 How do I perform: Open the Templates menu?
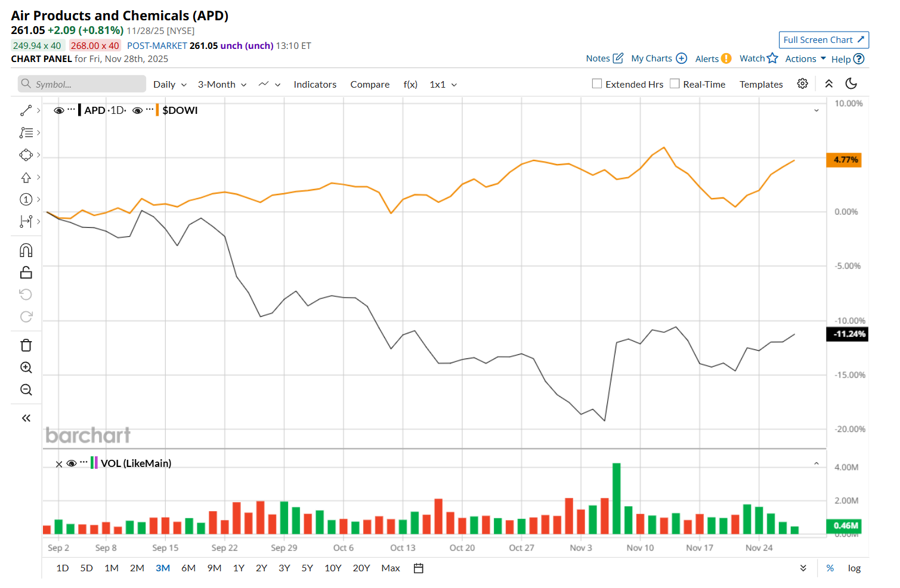761,85
